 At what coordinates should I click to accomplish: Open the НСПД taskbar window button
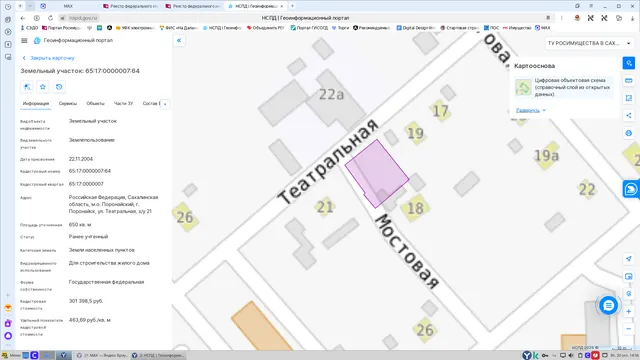coord(158,356)
